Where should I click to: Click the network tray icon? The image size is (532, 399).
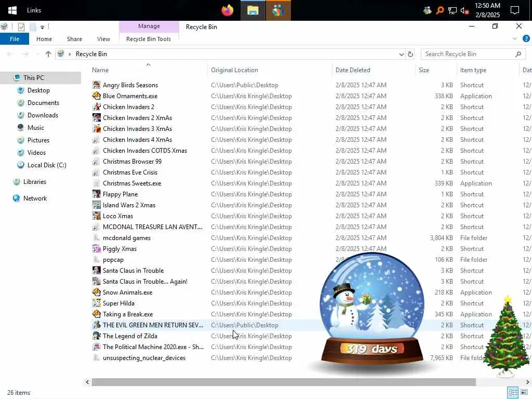pyautogui.click(x=453, y=10)
